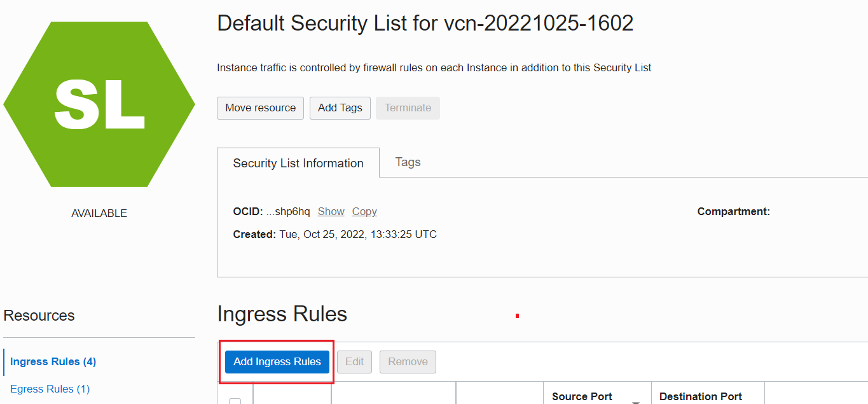The width and height of the screenshot is (868, 404).
Task: Copy the security list OCID
Action: 364,211
